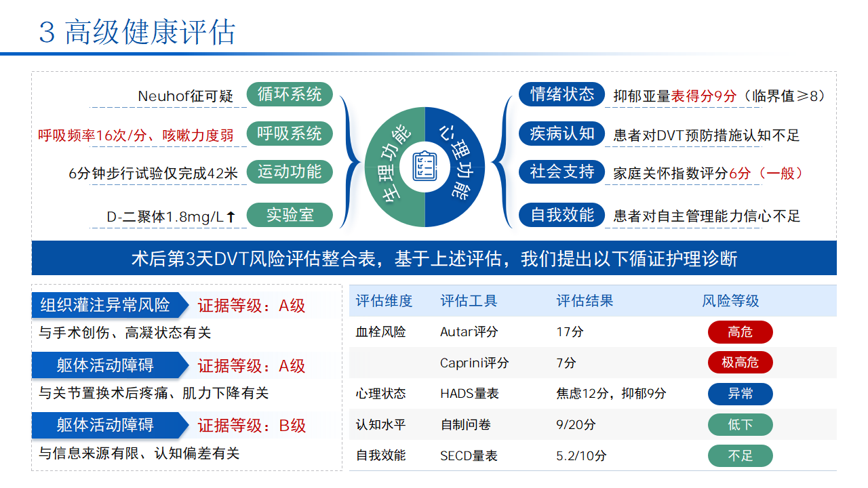This screenshot has width=868, height=488.
Task: Select the text 患者对自主管理能力信心不足
Action: coord(707,216)
